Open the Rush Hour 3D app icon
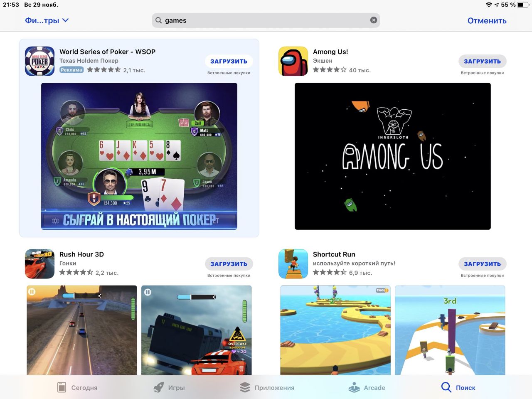The height and width of the screenshot is (399, 532). click(x=39, y=264)
